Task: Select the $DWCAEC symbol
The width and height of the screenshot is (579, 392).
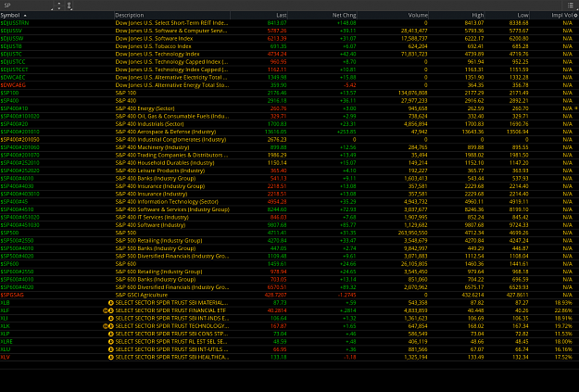Action: [13, 77]
